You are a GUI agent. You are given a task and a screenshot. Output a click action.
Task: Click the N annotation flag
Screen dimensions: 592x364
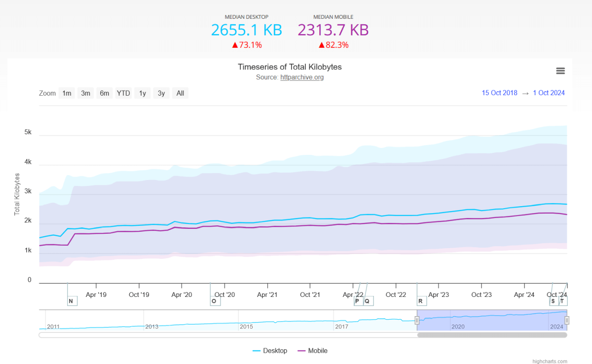(72, 301)
